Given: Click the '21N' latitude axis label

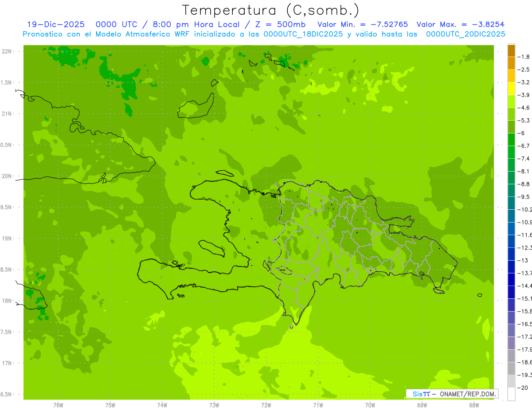Looking at the screenshot, I should coord(6,114).
